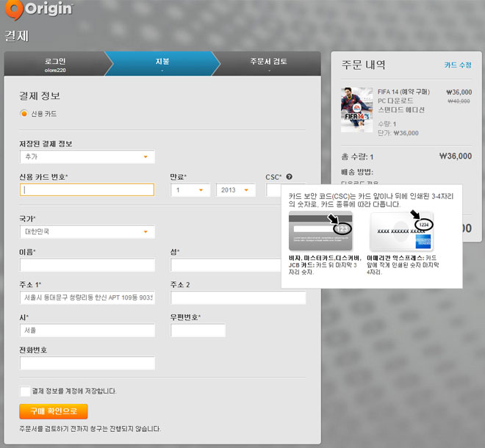Open the 저장된 결제 정보 dropdown
Viewport: 485px width, 448px height.
(x=87, y=156)
